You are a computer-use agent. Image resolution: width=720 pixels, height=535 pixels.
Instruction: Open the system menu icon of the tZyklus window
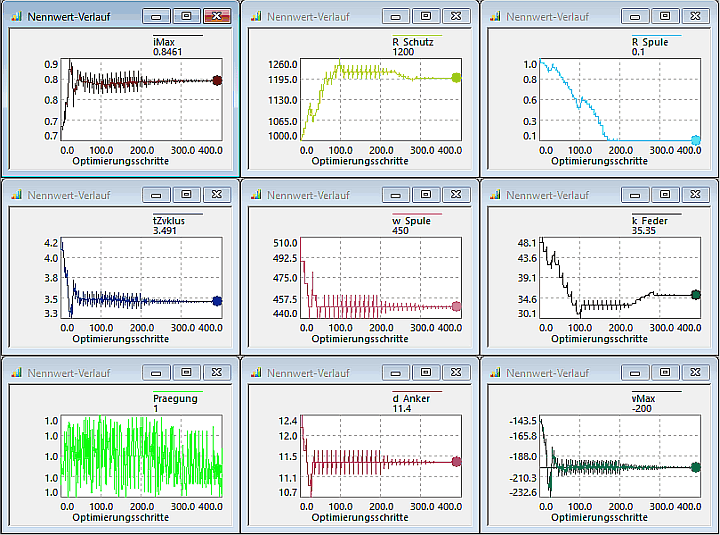click(15, 195)
